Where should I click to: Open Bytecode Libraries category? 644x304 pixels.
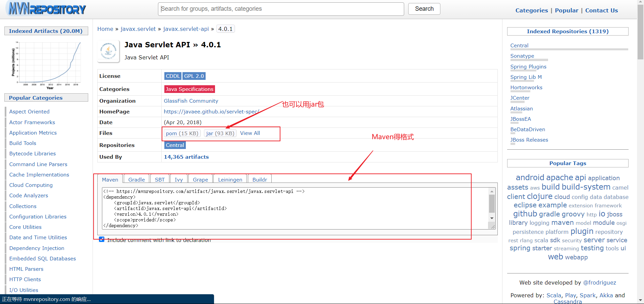pos(32,154)
